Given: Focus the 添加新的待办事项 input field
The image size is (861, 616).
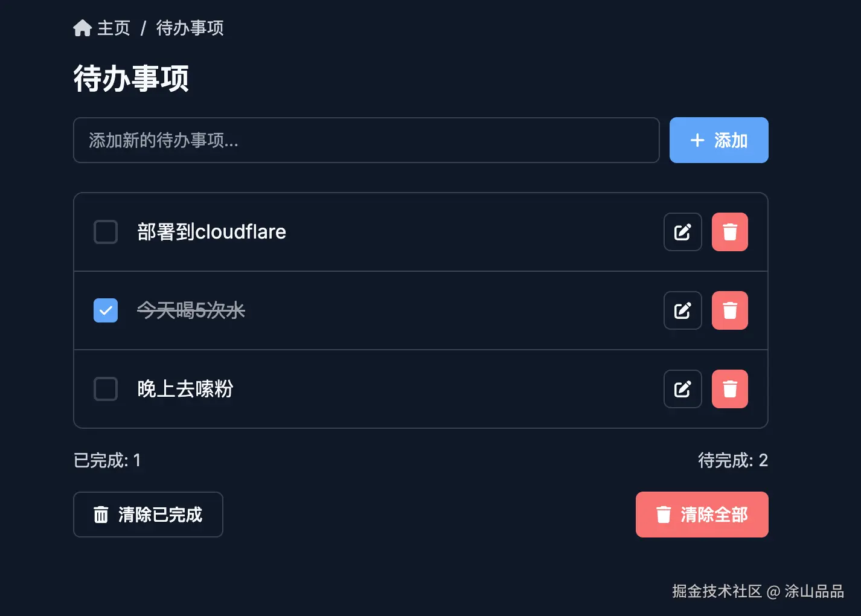Looking at the screenshot, I should coord(366,140).
